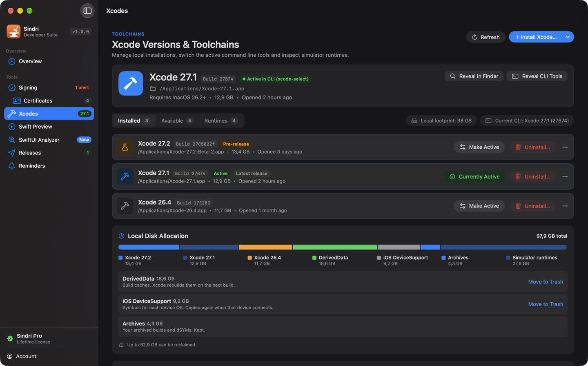This screenshot has width=588, height=366.
Task: Open more options for Xcode 27.2
Action: (x=565, y=147)
